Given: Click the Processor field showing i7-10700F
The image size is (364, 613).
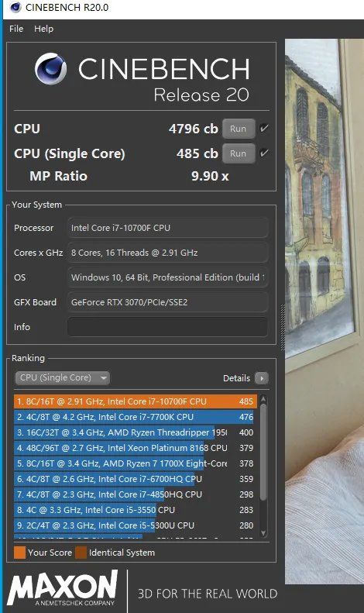Looking at the screenshot, I should [x=167, y=228].
